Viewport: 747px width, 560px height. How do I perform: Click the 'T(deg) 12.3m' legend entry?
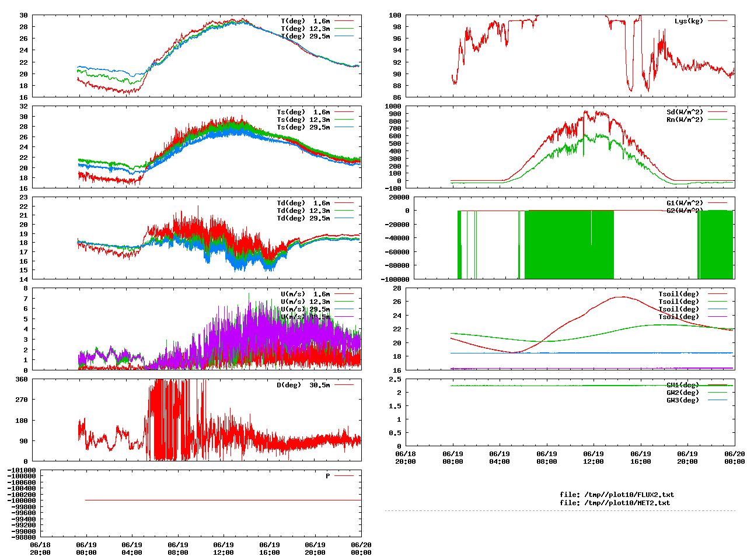(x=305, y=29)
